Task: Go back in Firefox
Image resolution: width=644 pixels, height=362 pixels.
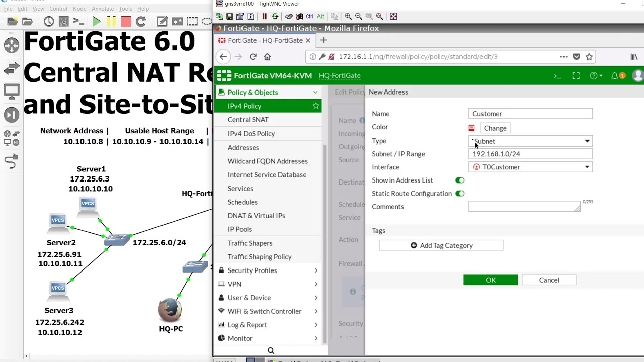Action: pos(223,57)
